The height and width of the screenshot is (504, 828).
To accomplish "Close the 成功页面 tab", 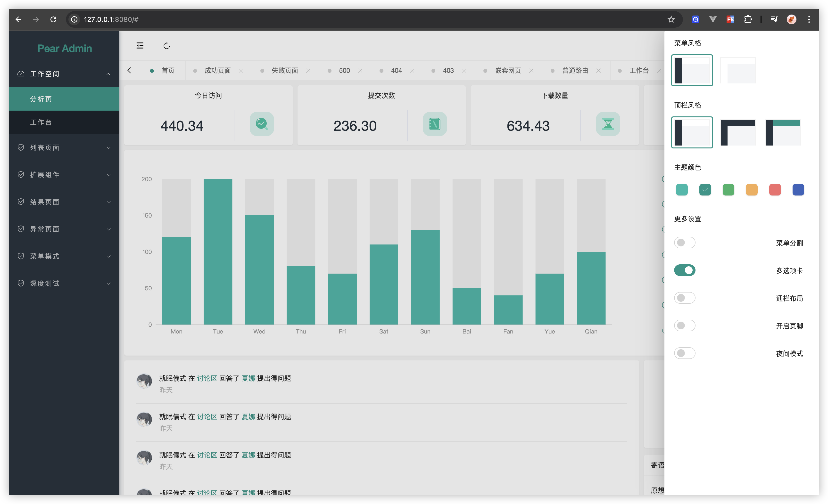I will click(241, 71).
